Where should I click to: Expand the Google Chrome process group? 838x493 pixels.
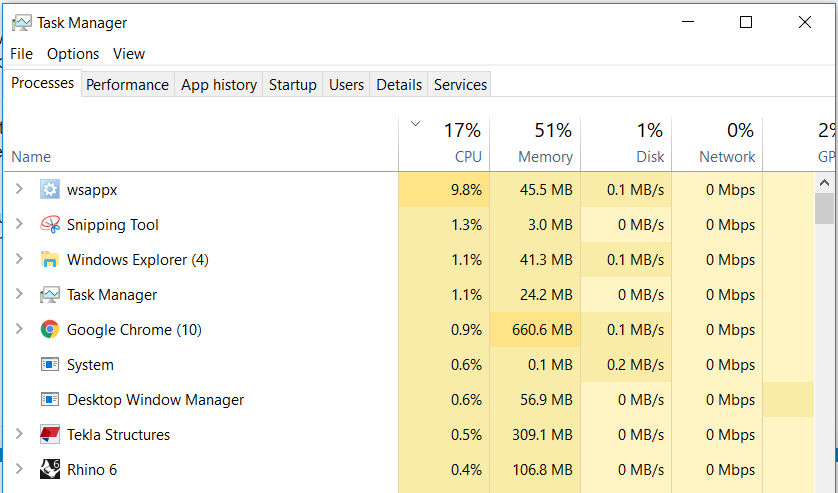(18, 328)
